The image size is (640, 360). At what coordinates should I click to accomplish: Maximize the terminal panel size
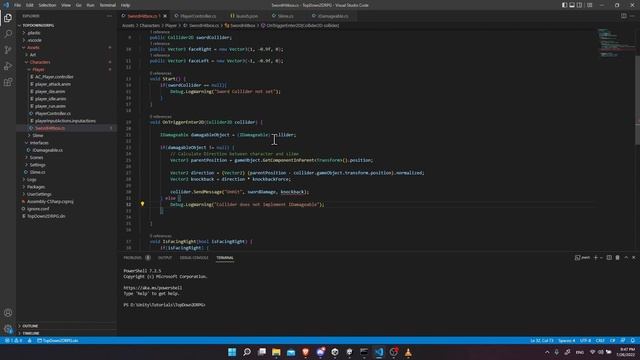(x=626, y=258)
